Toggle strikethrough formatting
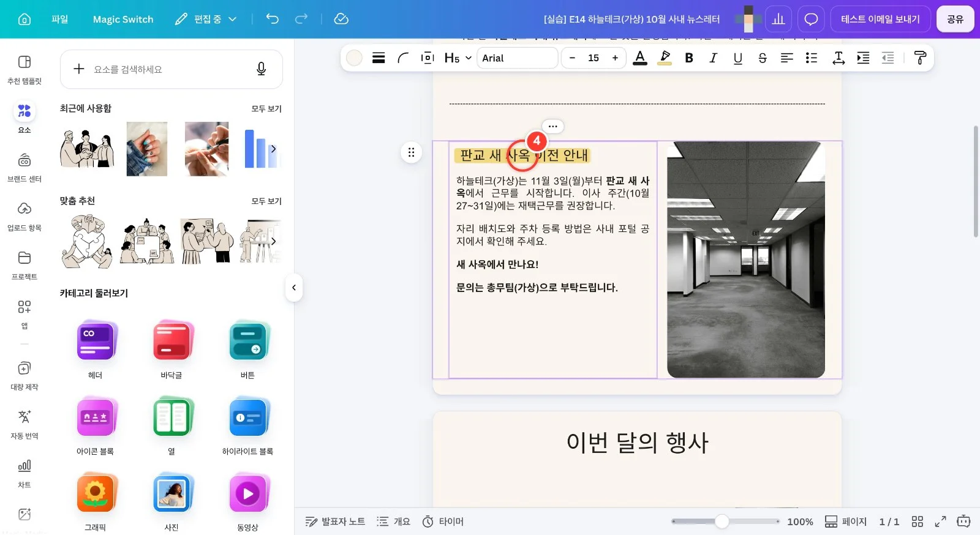Image resolution: width=980 pixels, height=535 pixels. coord(763,58)
